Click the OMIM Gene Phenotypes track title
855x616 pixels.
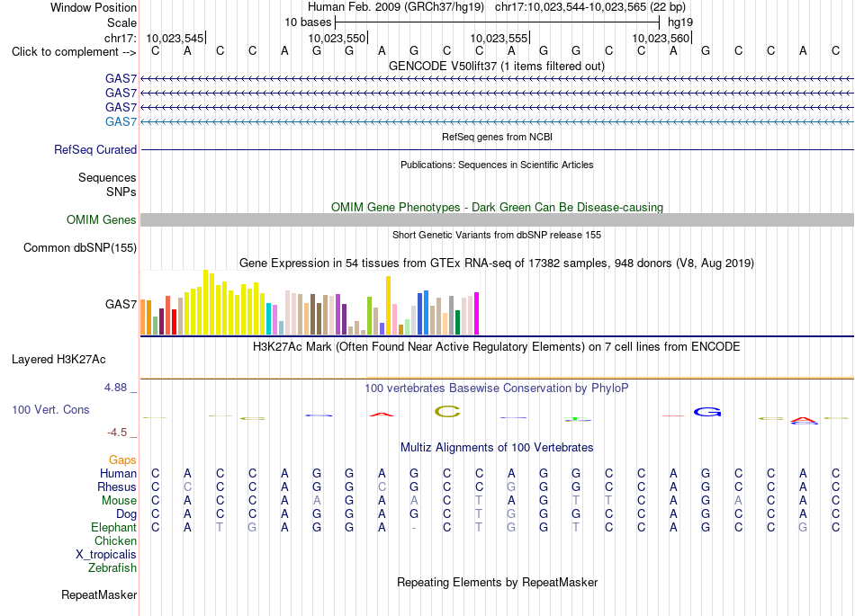tap(497, 207)
